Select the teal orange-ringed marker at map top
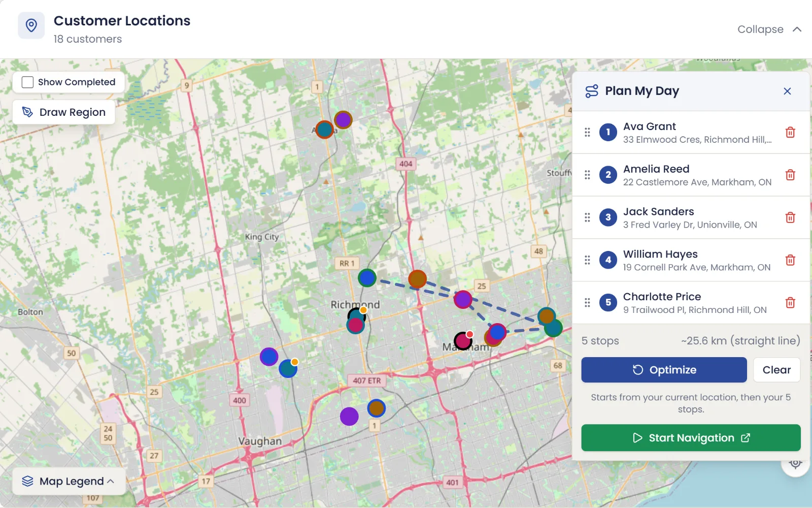This screenshot has width=812, height=508. 324,130
